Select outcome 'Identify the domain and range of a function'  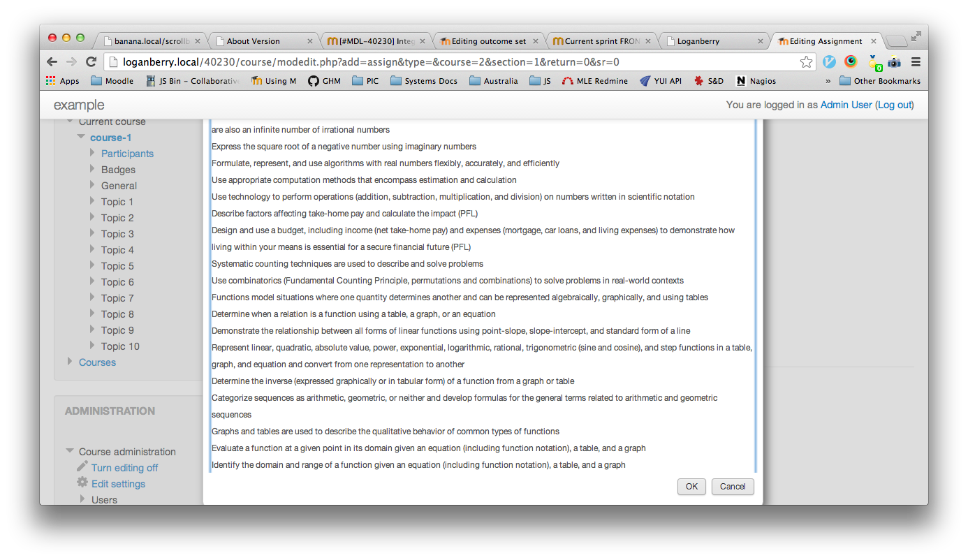coord(418,465)
